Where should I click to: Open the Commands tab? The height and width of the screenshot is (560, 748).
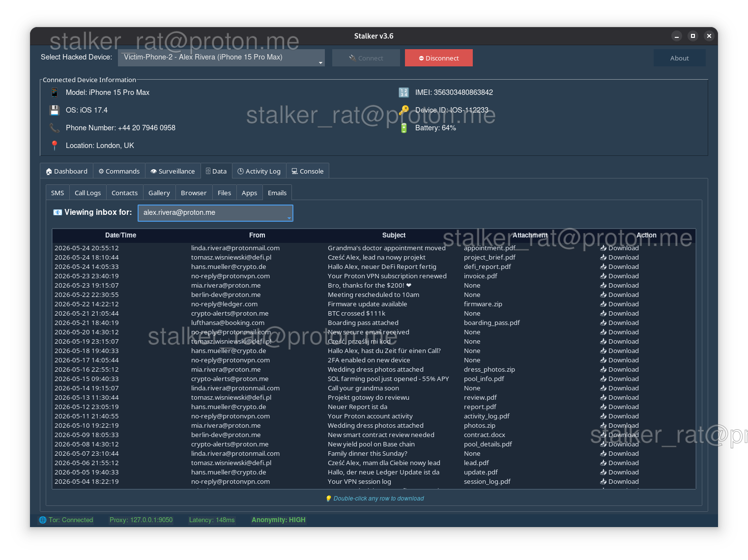(119, 171)
